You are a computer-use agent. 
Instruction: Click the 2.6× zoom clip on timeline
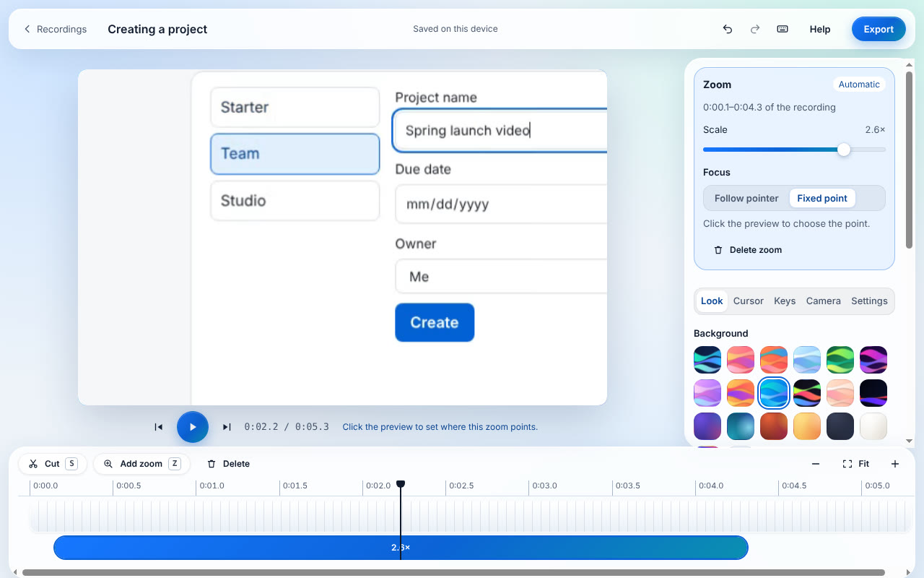[x=401, y=548]
